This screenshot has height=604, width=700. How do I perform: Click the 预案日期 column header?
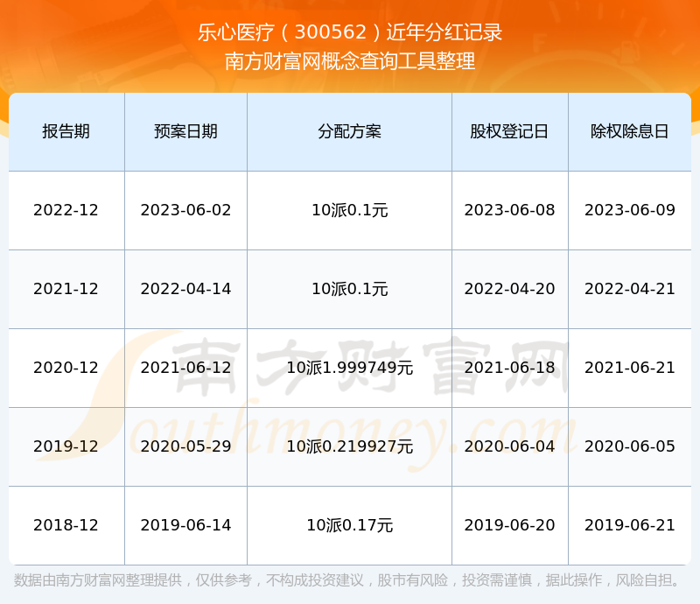pos(185,131)
